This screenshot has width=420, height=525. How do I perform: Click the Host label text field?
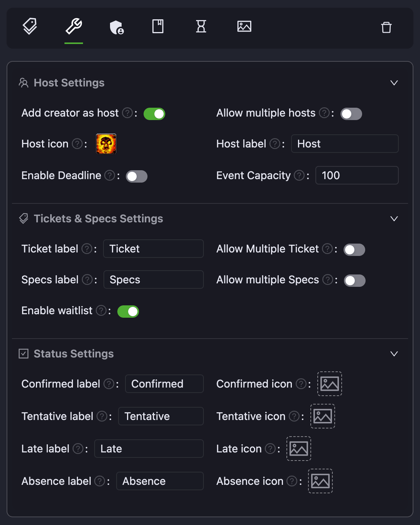point(345,144)
